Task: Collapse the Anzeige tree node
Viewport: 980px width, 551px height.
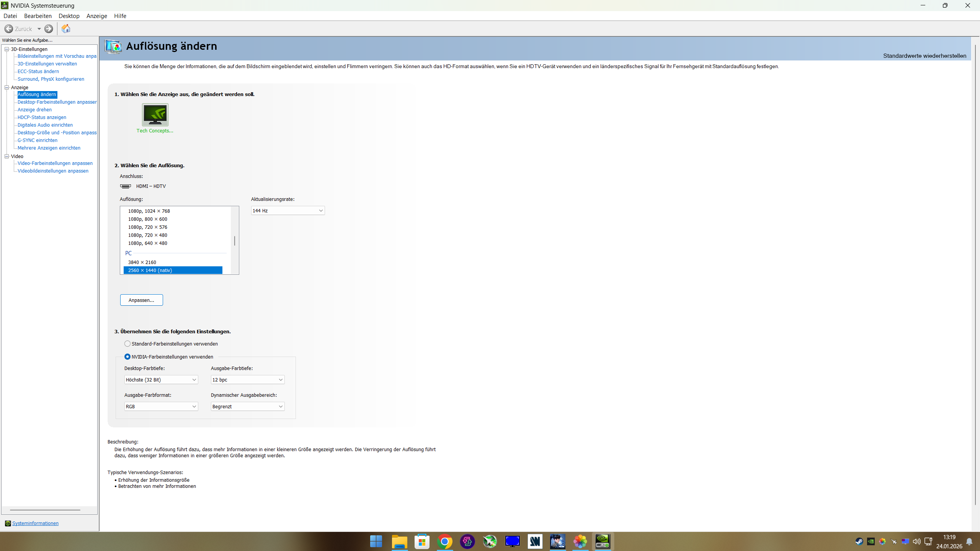Action: [7, 87]
